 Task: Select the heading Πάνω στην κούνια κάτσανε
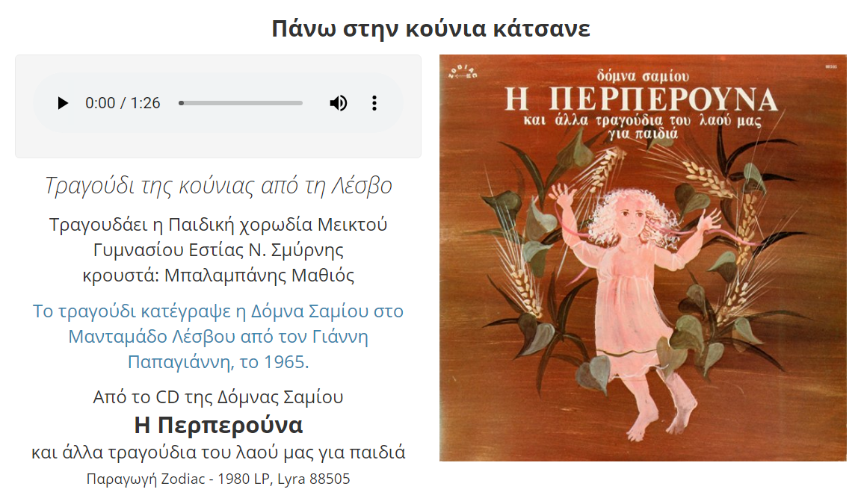430,28
